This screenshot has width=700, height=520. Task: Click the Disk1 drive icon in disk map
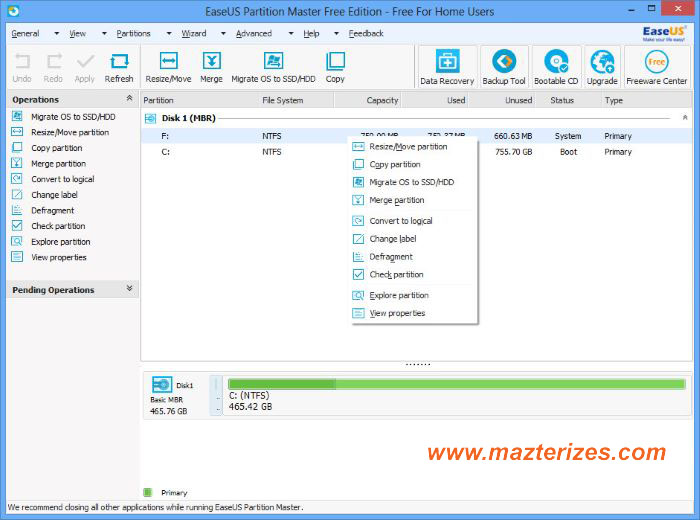162,384
